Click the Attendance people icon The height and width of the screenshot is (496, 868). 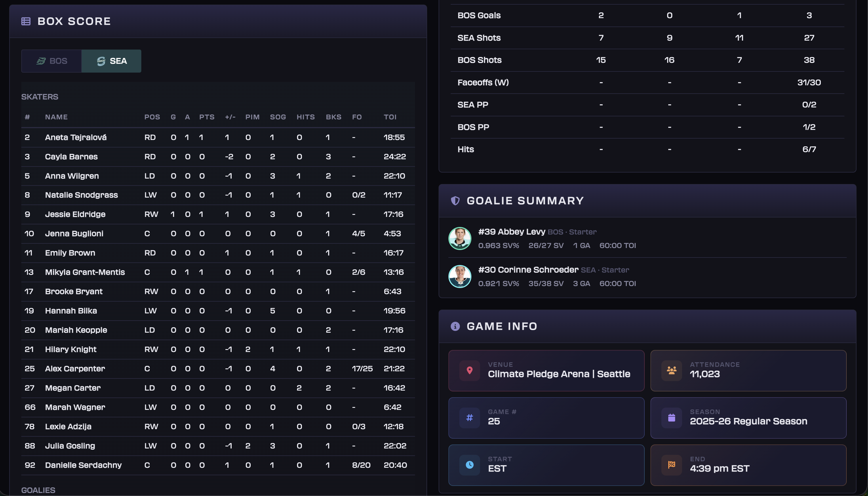(671, 371)
